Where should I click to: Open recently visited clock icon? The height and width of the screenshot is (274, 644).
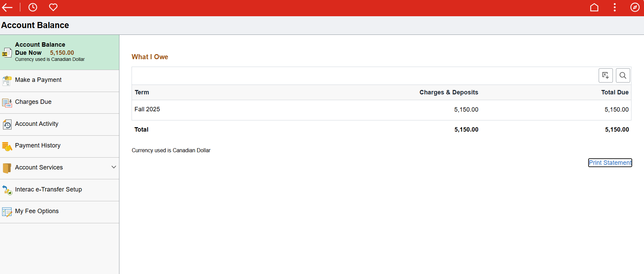[x=33, y=7]
